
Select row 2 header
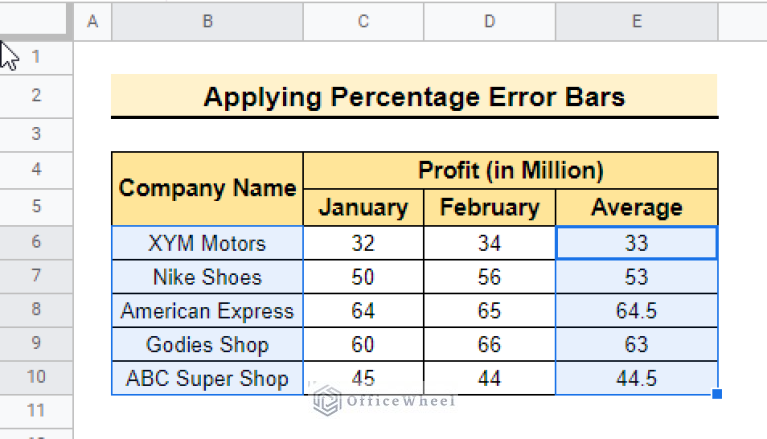tap(36, 95)
